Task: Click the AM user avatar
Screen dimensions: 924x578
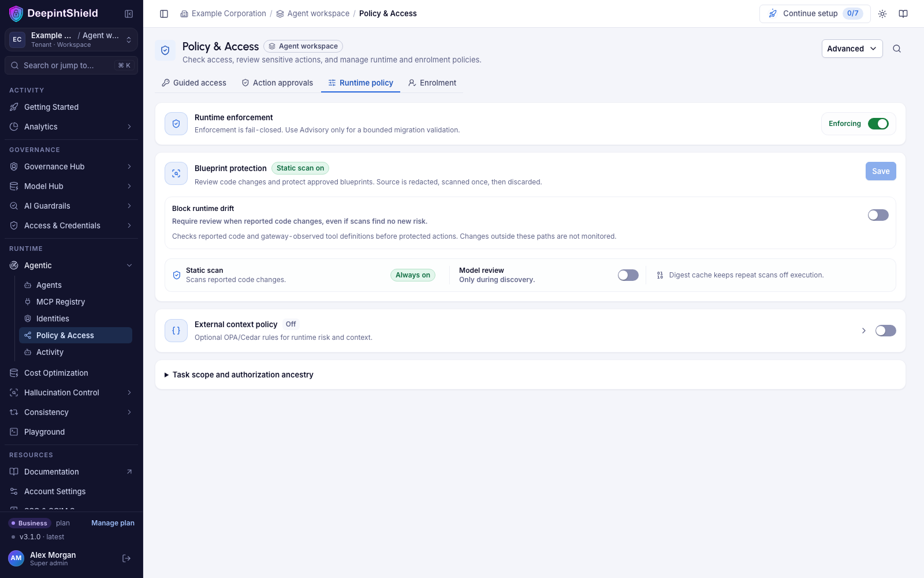Action: pos(16,558)
